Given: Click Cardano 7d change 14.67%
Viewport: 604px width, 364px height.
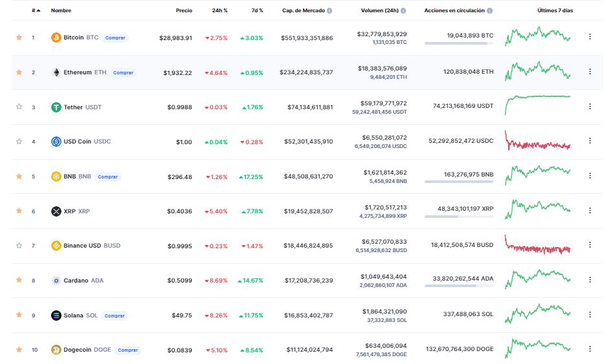Looking at the screenshot, I should click(251, 281).
